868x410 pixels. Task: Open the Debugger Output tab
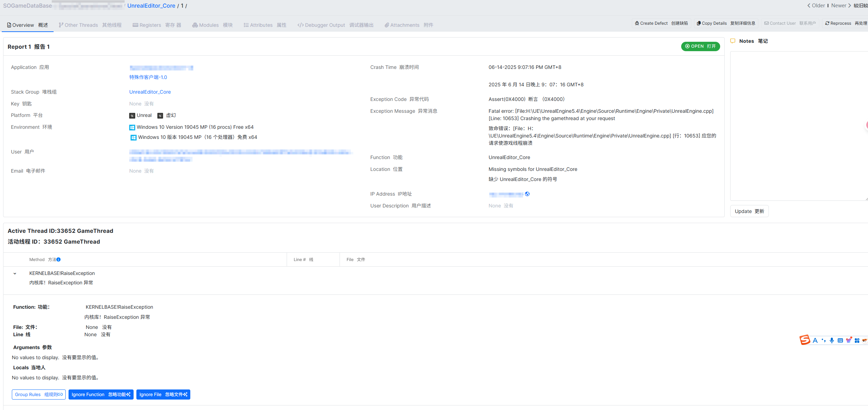click(x=335, y=25)
